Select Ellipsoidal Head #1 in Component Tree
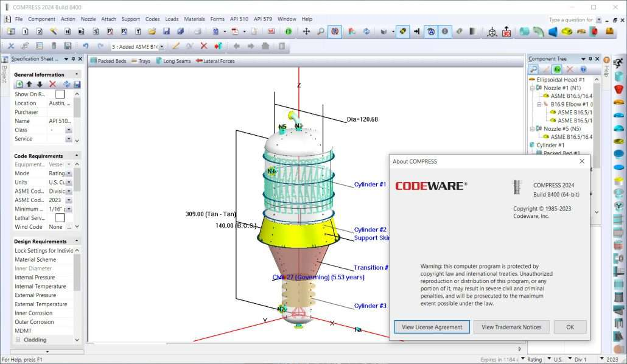Viewport: 627px width, 364px height. click(560, 80)
